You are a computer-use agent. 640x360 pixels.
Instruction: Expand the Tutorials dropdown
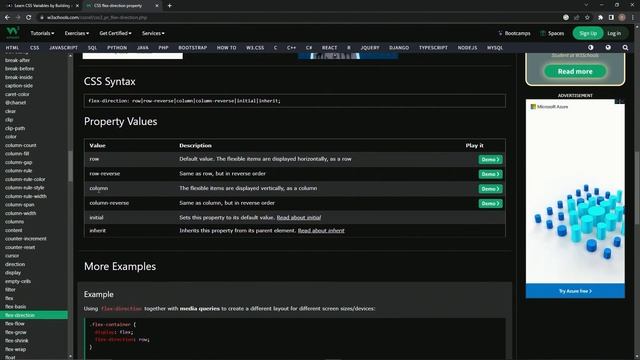click(x=42, y=33)
